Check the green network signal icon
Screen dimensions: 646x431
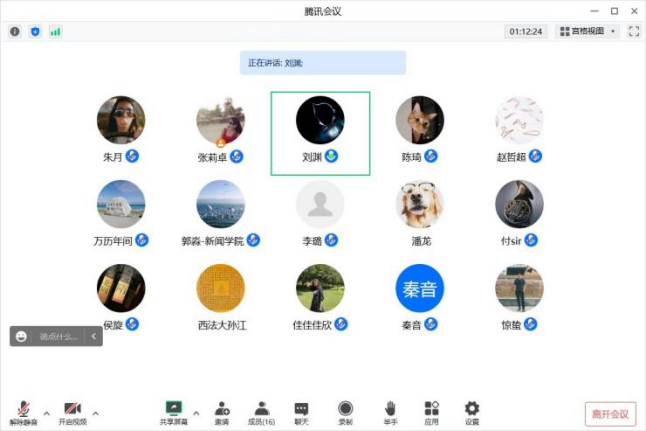55,31
